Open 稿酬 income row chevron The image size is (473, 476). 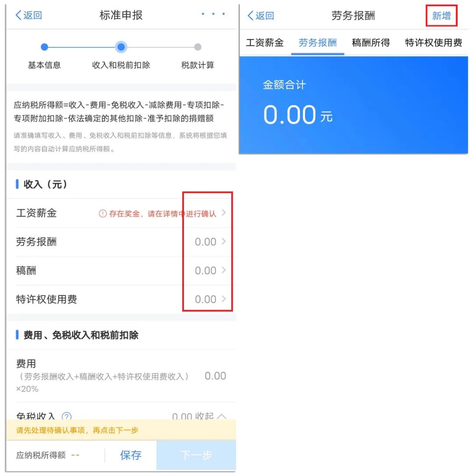(224, 270)
